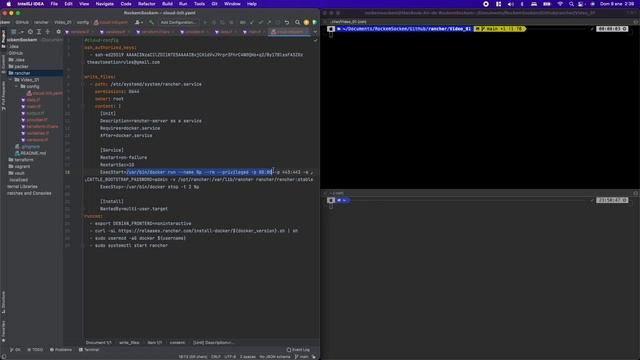Click the config breadcrumb in navigation bar
Viewport: 640px width, 360px height.
coord(82,22)
